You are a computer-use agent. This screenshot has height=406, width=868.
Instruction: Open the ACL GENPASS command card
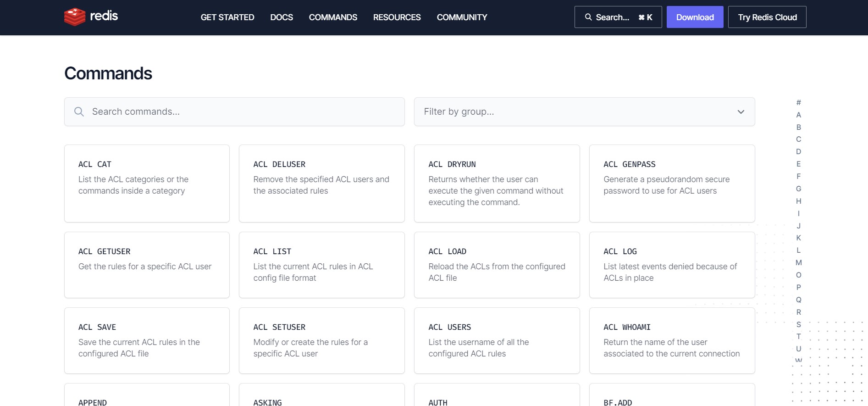[672, 184]
